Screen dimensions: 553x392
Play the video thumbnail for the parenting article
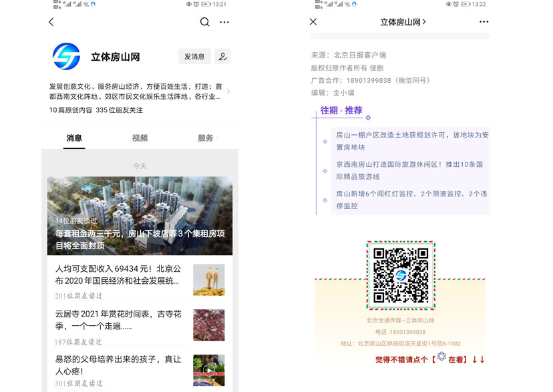pyautogui.click(x=209, y=370)
